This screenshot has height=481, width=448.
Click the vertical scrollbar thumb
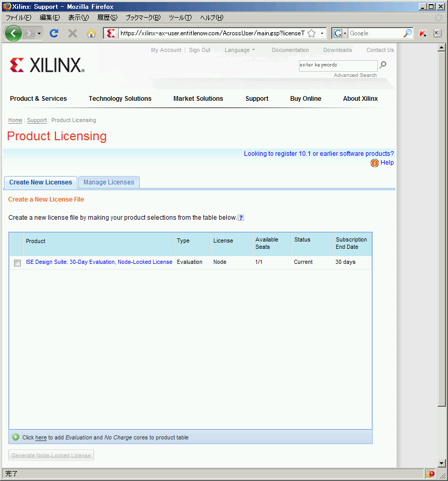point(442,229)
